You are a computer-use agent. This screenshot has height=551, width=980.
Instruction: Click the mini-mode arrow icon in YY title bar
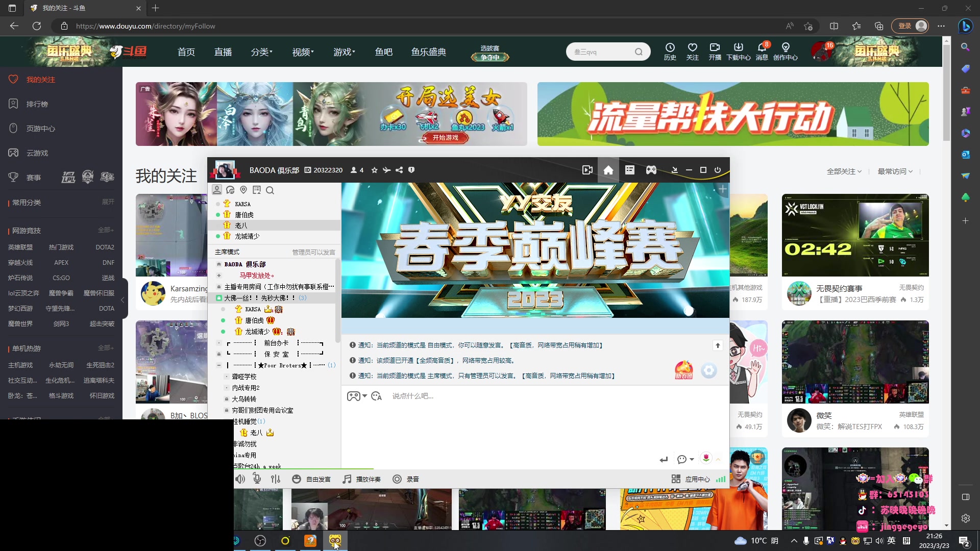click(675, 170)
